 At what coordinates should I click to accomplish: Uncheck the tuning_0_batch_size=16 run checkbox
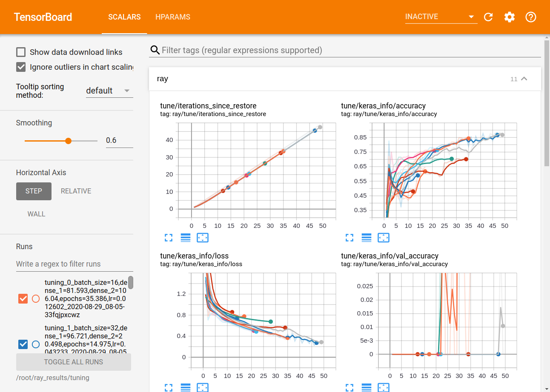coord(23,299)
